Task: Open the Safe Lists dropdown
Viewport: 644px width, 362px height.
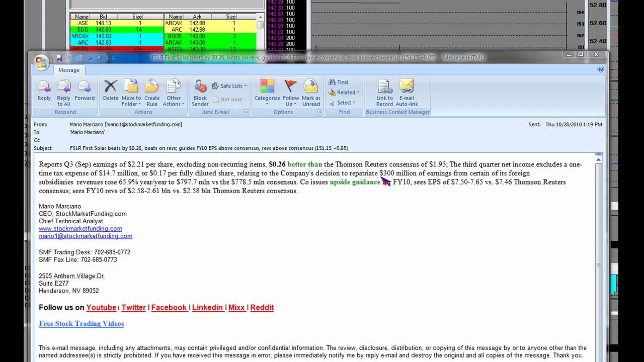Action: tap(229, 86)
